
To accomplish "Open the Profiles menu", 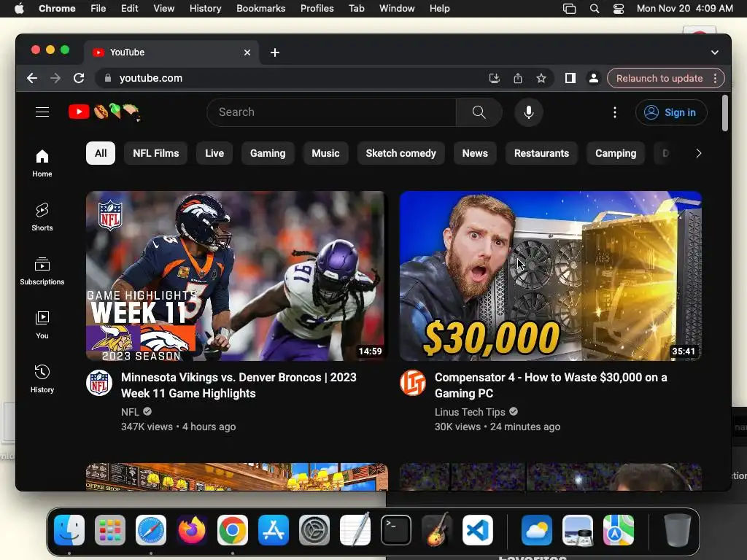I will click(317, 9).
